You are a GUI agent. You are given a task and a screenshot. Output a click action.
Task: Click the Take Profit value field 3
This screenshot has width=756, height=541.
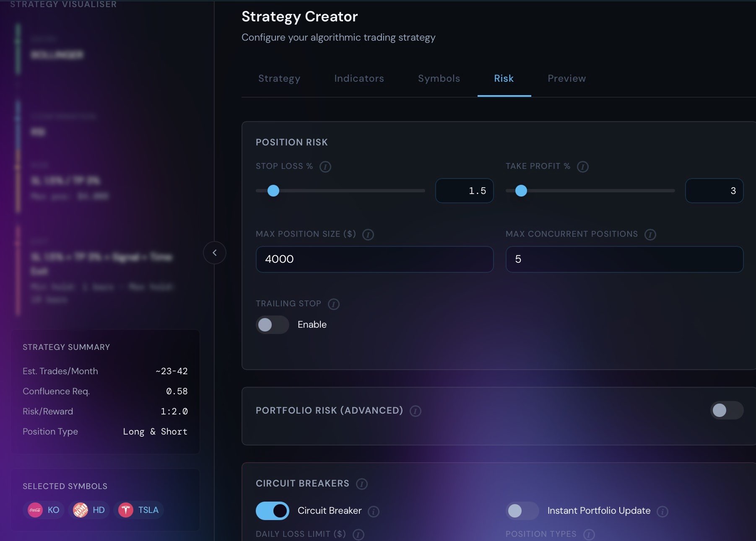coord(714,191)
